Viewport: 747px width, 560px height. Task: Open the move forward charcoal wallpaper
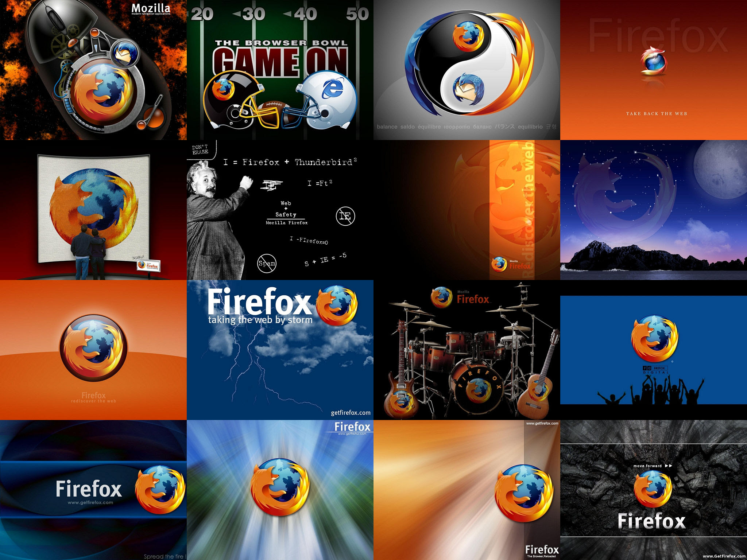654,490
